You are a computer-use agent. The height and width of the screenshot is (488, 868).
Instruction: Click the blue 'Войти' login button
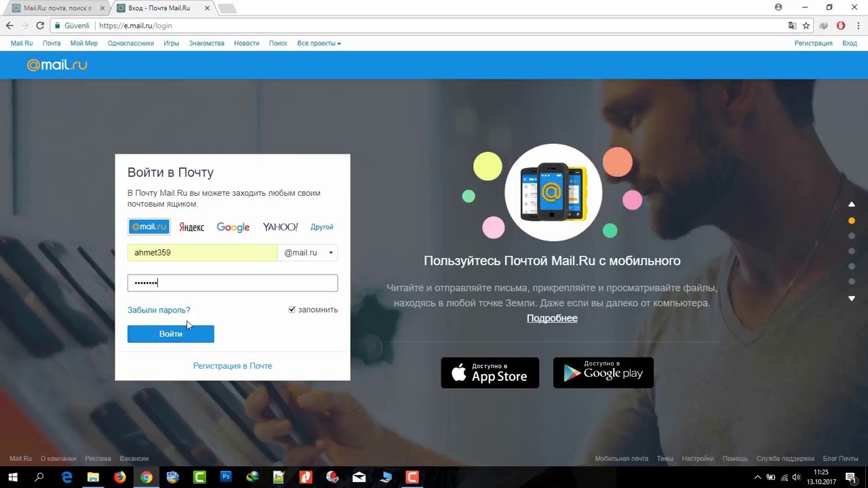(171, 334)
